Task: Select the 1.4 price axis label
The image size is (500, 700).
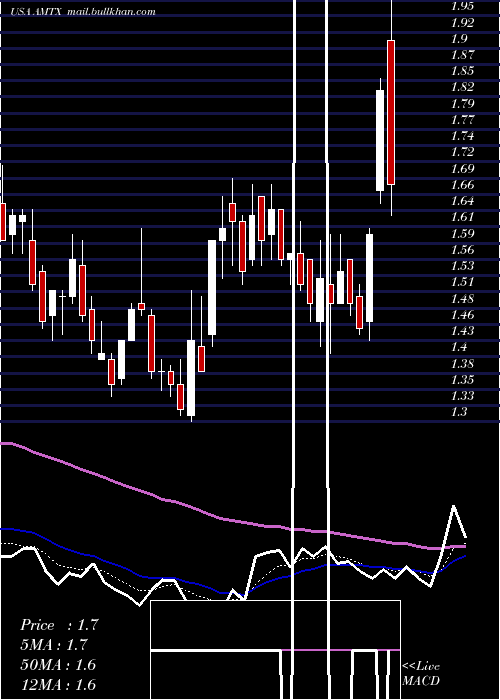Action: tap(459, 347)
